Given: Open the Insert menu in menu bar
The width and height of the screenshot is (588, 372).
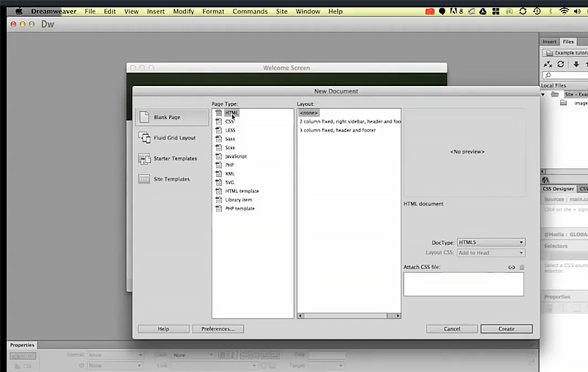Looking at the screenshot, I should (156, 11).
